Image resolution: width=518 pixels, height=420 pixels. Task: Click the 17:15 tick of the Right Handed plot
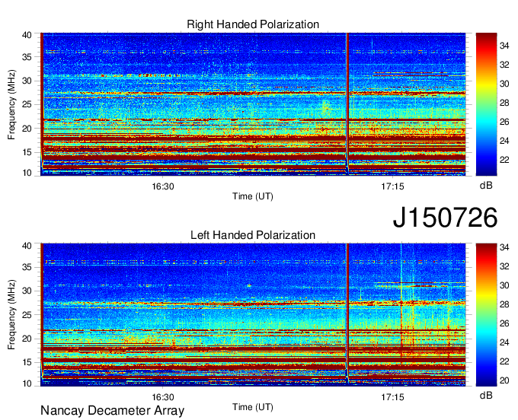(x=392, y=186)
